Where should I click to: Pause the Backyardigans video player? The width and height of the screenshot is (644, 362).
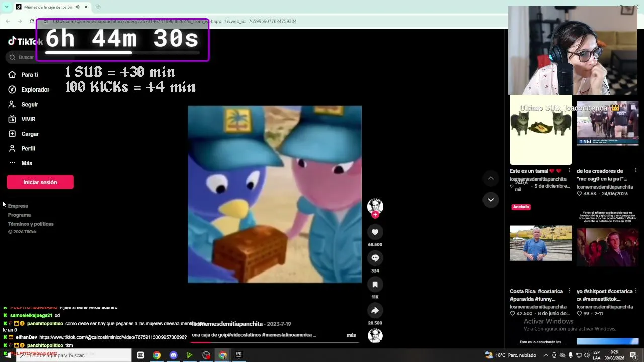pos(275,194)
